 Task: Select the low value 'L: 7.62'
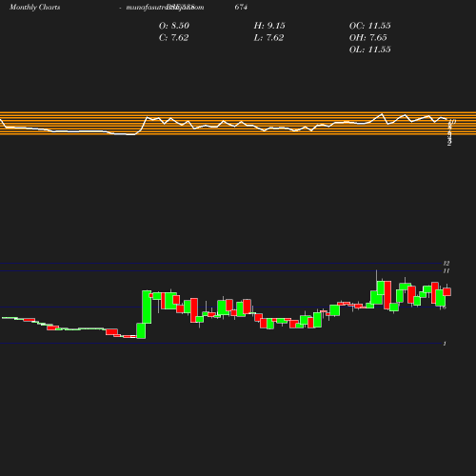[x=268, y=38]
